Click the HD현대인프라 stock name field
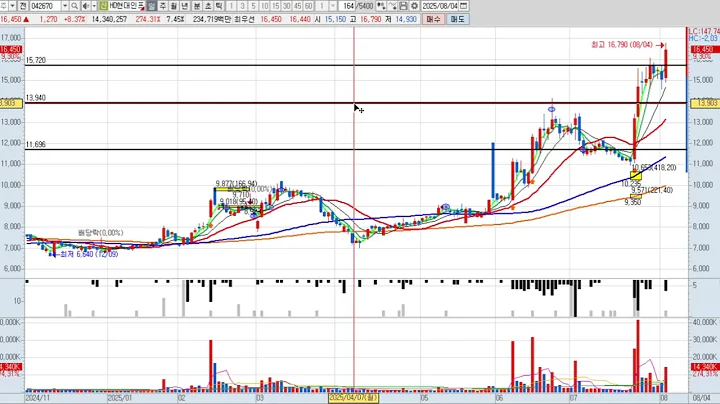 point(127,6)
